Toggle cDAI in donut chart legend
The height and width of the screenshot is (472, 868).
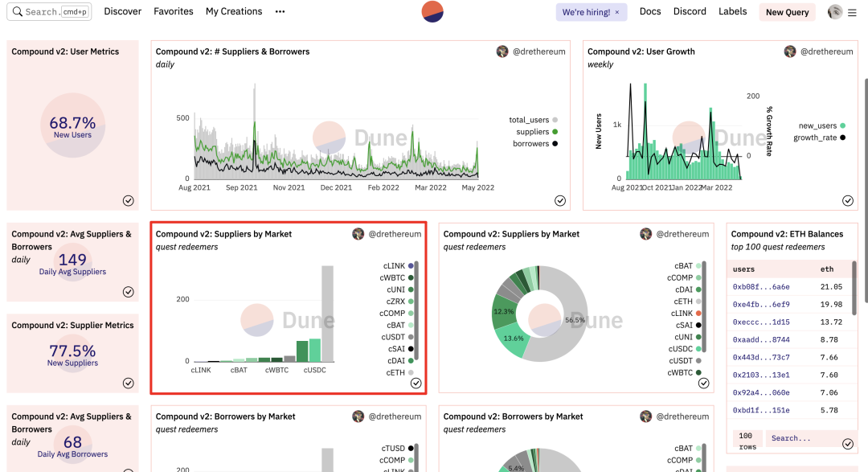point(688,289)
